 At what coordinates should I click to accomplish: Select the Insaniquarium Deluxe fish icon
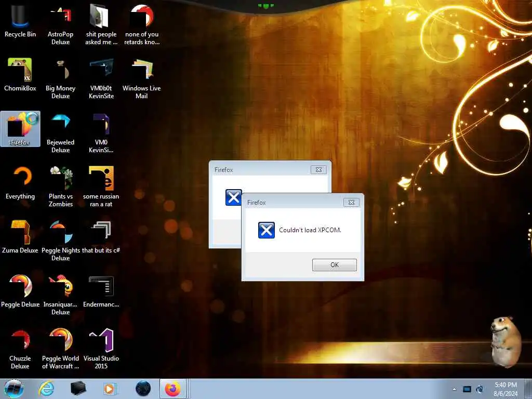(60, 295)
